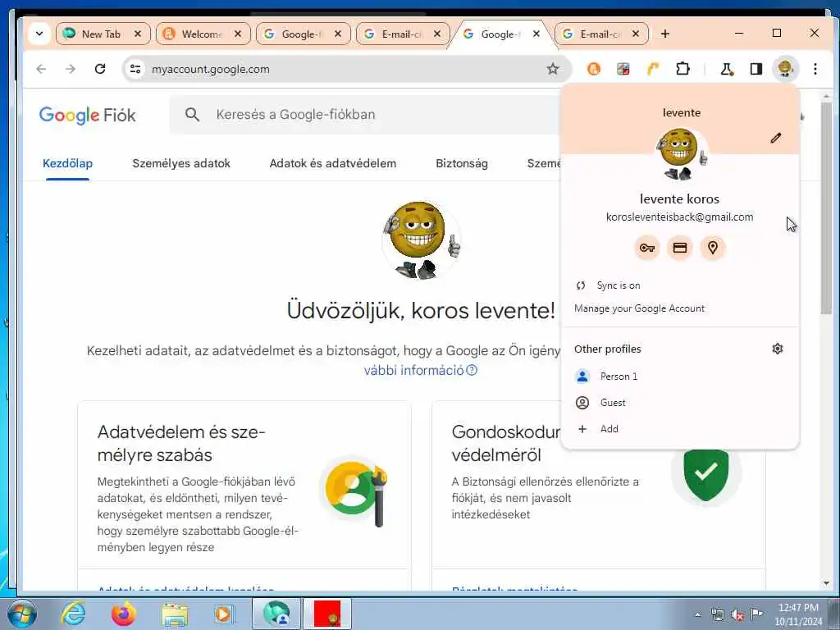Open the további információ link
This screenshot has width=840, height=630.
pos(420,370)
